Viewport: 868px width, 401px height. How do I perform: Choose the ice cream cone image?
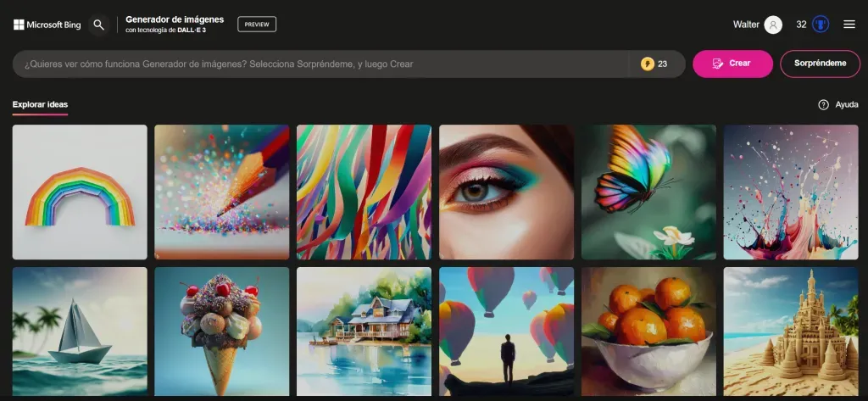222,332
